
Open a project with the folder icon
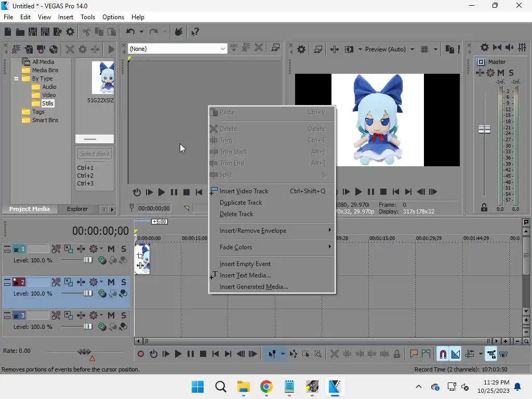[x=20, y=32]
